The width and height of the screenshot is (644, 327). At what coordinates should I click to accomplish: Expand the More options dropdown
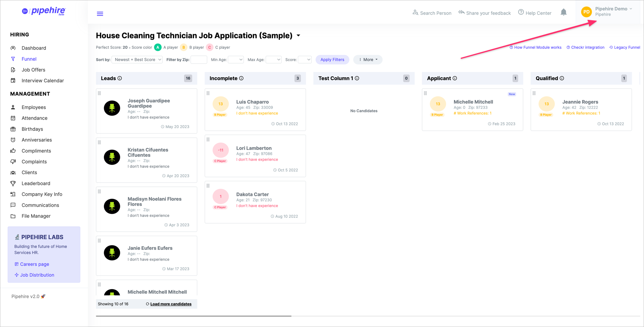coord(368,60)
